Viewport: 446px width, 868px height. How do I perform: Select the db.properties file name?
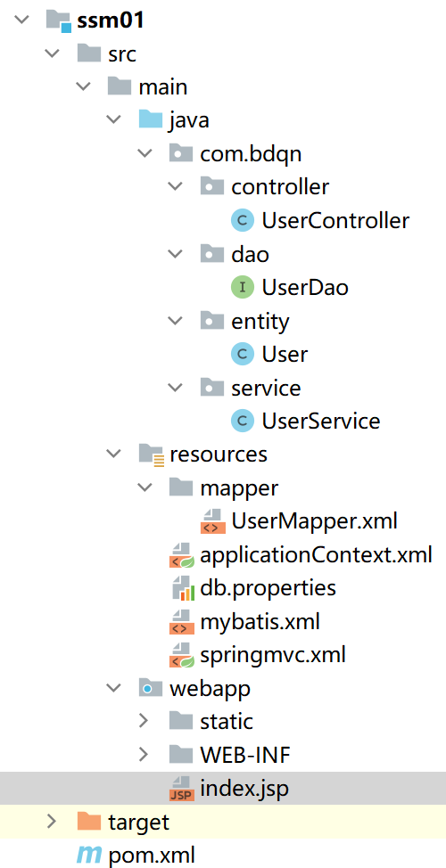coord(268,588)
